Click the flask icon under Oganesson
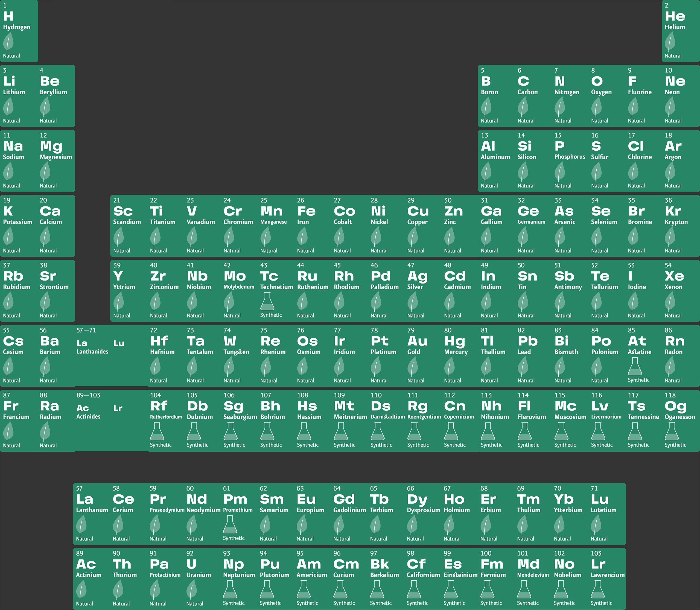This screenshot has width=700, height=610. point(672,431)
